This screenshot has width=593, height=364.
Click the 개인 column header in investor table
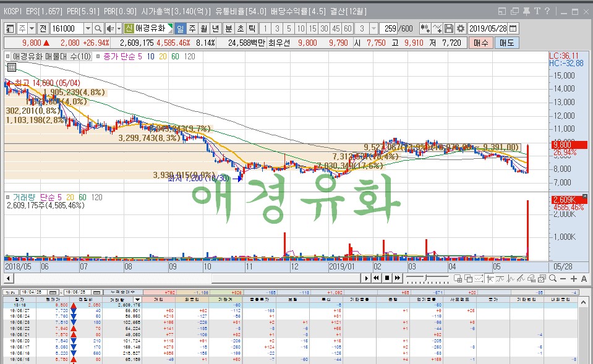[x=158, y=299]
